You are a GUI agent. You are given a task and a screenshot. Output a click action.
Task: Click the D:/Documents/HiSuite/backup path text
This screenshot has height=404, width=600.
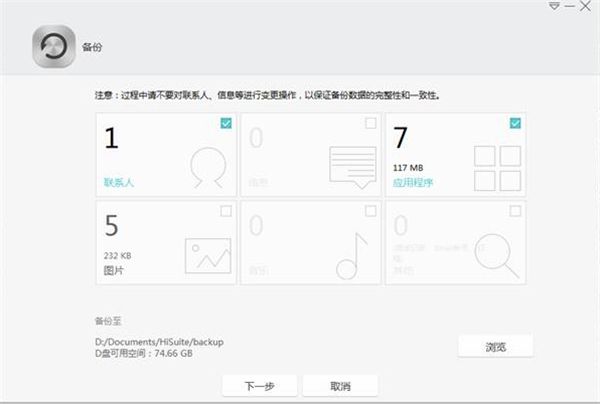point(158,341)
